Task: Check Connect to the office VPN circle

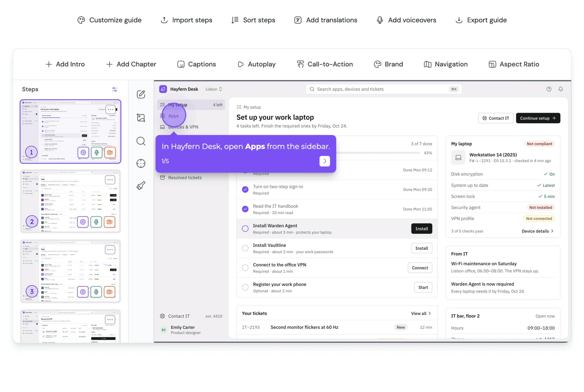Action: [x=245, y=268]
